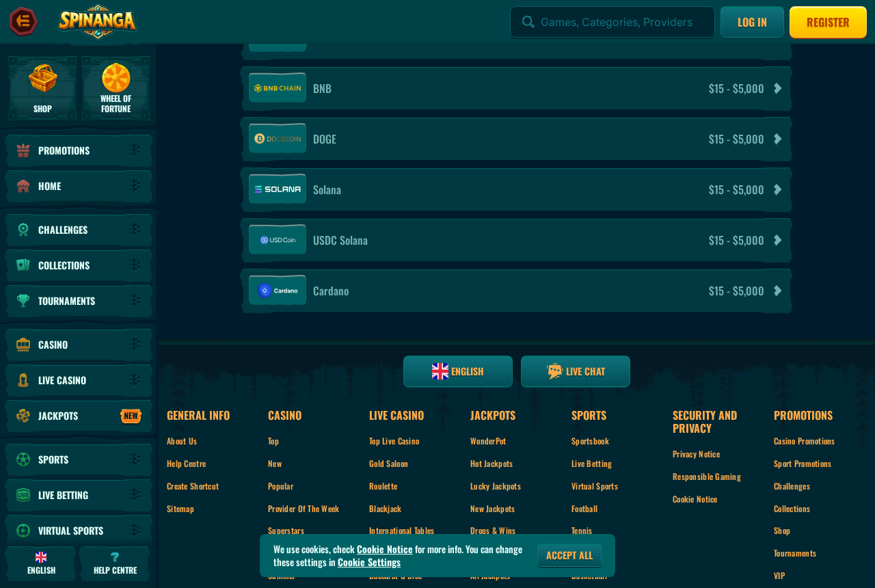875x588 pixels.
Task: Go to Live Casino sidebar item
Action: (x=79, y=380)
